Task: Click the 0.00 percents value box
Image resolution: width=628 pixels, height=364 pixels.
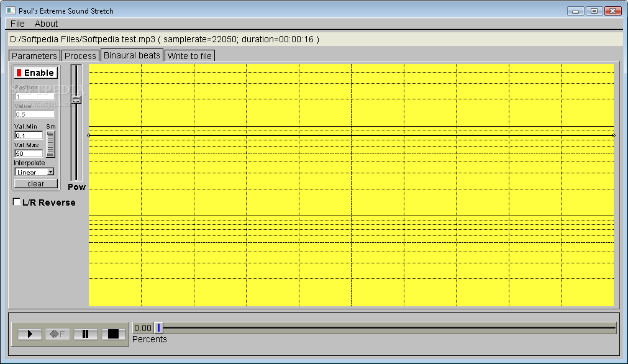Action: click(x=143, y=328)
